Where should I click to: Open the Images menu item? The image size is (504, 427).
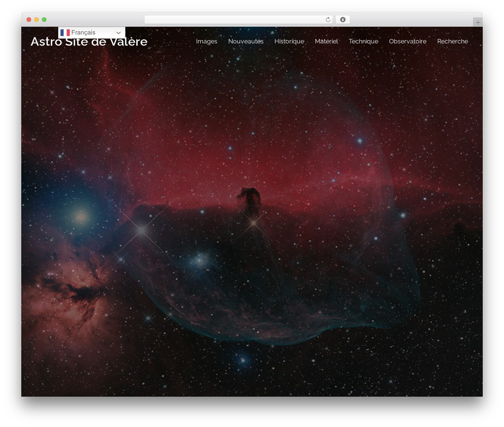point(207,41)
